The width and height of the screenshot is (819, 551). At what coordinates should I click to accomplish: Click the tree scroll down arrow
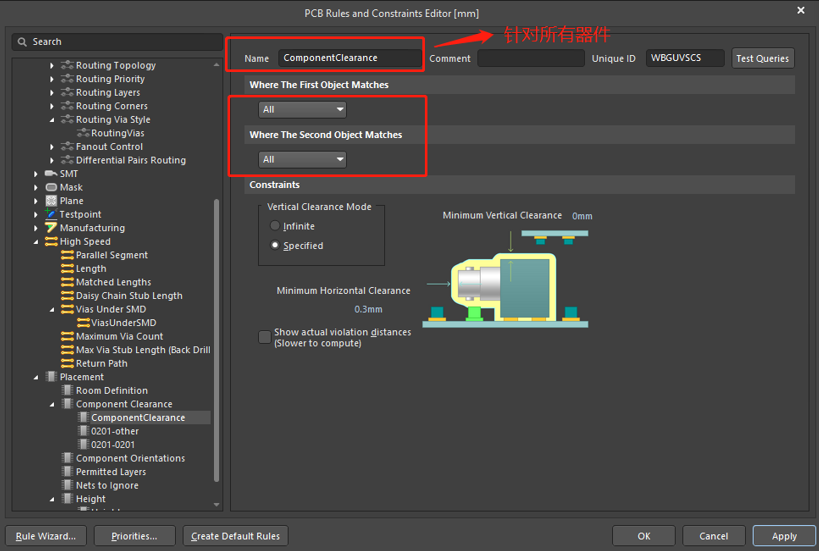(216, 505)
